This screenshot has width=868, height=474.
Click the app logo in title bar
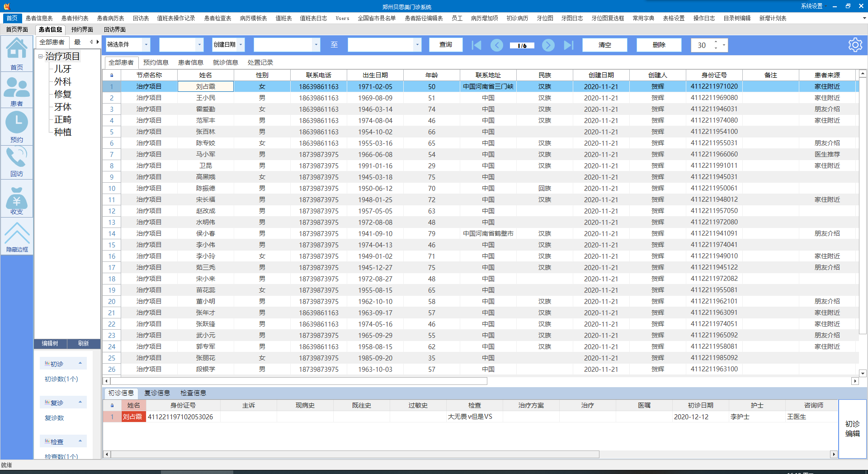(x=6, y=6)
